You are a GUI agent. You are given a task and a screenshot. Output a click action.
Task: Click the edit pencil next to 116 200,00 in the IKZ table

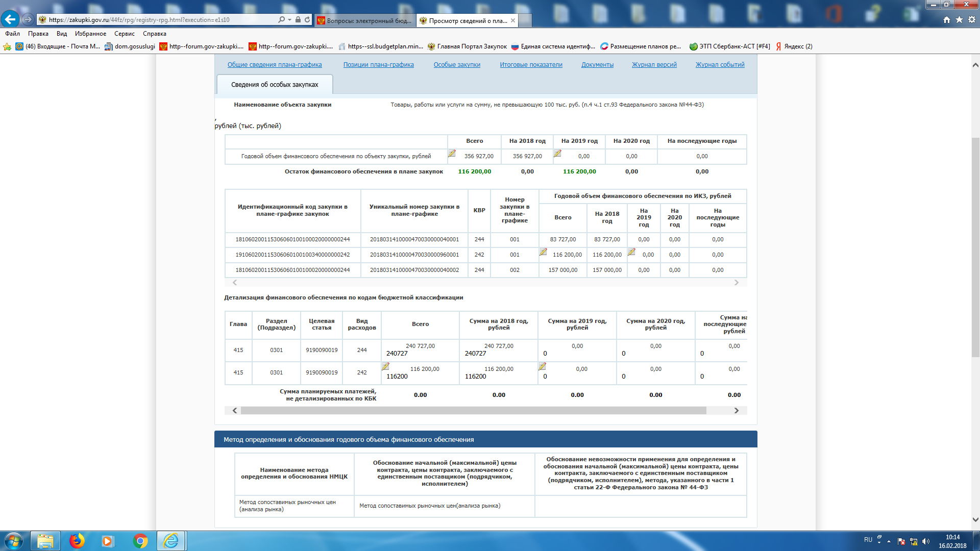(x=543, y=252)
